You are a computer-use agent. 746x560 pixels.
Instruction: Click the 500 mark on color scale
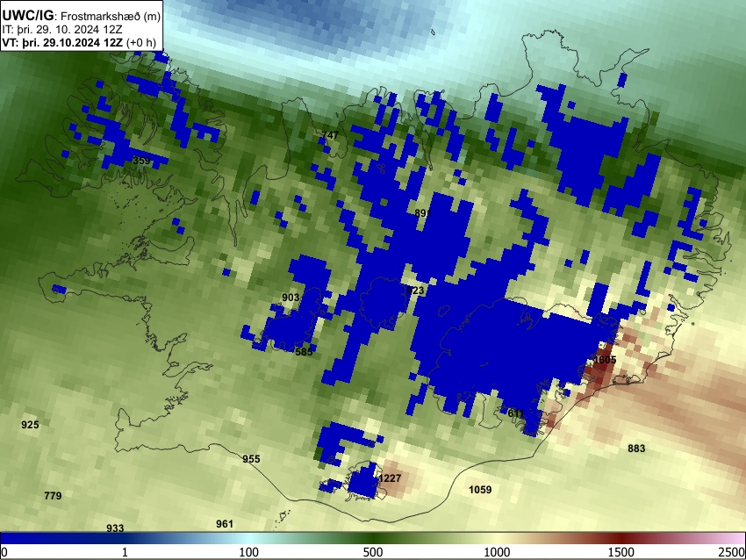373,552
